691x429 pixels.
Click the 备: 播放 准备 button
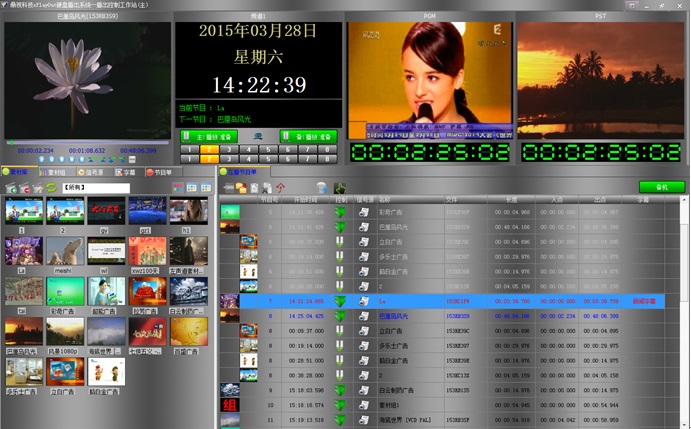[x=308, y=136]
